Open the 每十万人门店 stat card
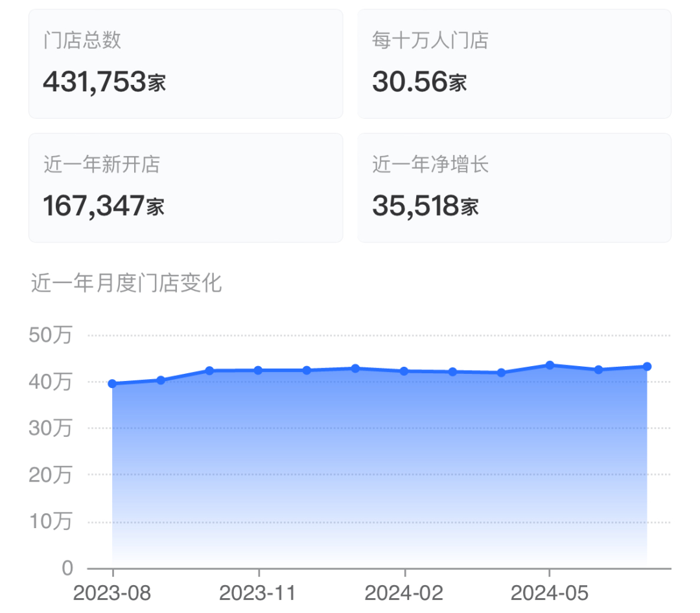The image size is (700, 613). pyautogui.click(x=514, y=64)
